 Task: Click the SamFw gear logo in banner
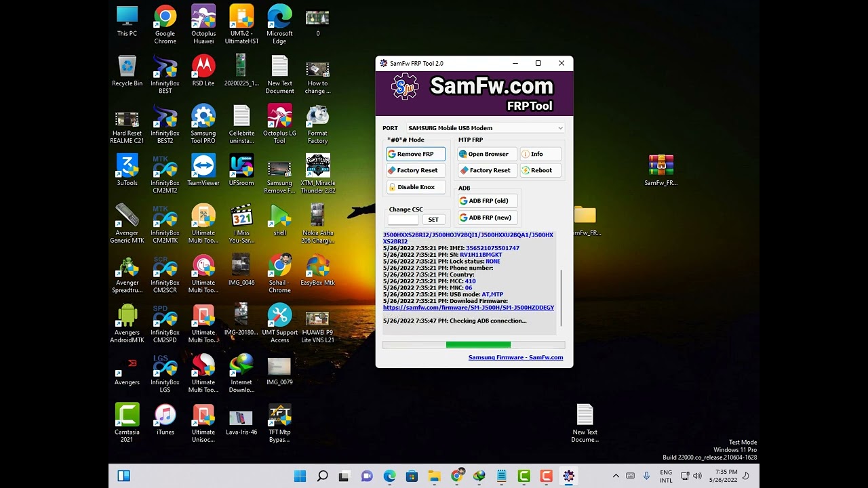(x=405, y=87)
